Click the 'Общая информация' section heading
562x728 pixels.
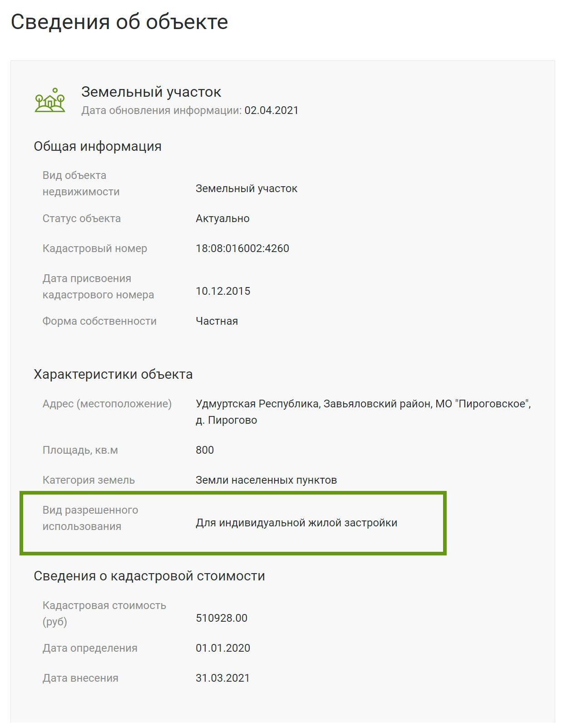pyautogui.click(x=98, y=146)
